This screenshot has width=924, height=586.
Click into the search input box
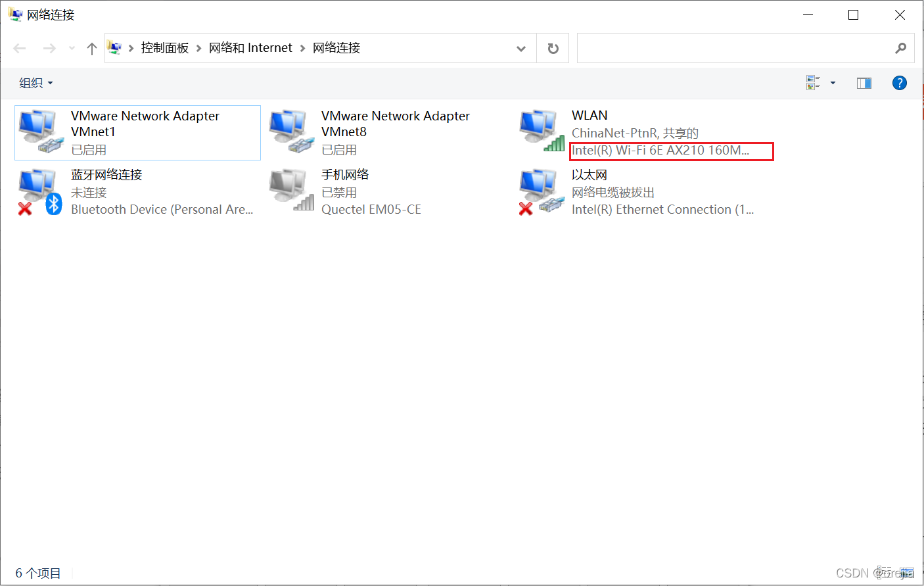(735, 48)
